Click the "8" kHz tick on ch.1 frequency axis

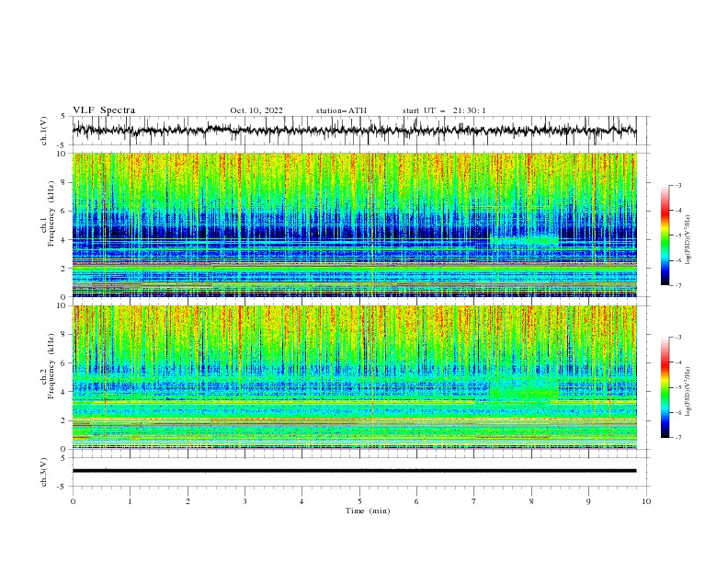pyautogui.click(x=63, y=182)
